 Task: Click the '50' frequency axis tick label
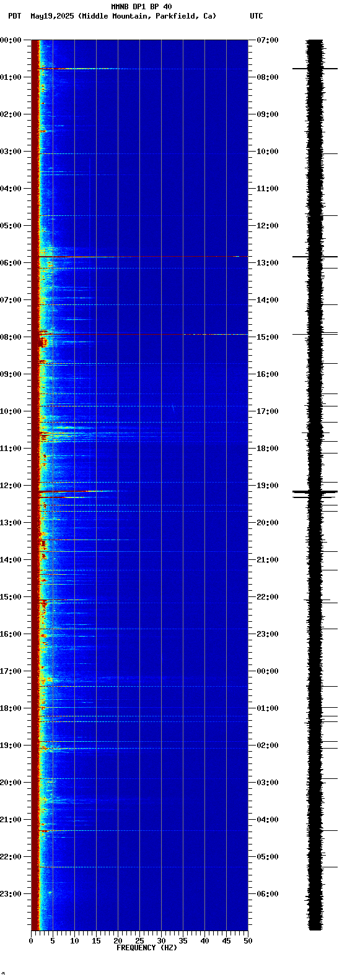[248, 941]
